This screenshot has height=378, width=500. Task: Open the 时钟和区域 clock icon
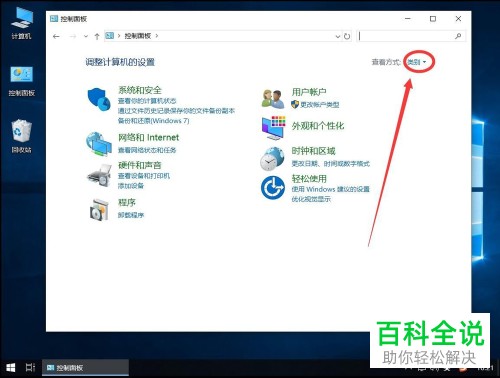click(272, 159)
